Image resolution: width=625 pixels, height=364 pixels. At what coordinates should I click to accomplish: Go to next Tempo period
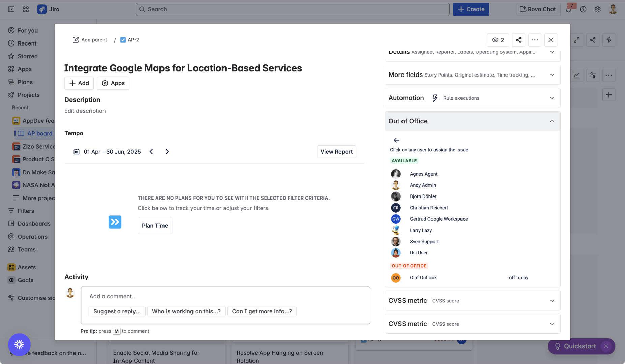[x=167, y=152]
